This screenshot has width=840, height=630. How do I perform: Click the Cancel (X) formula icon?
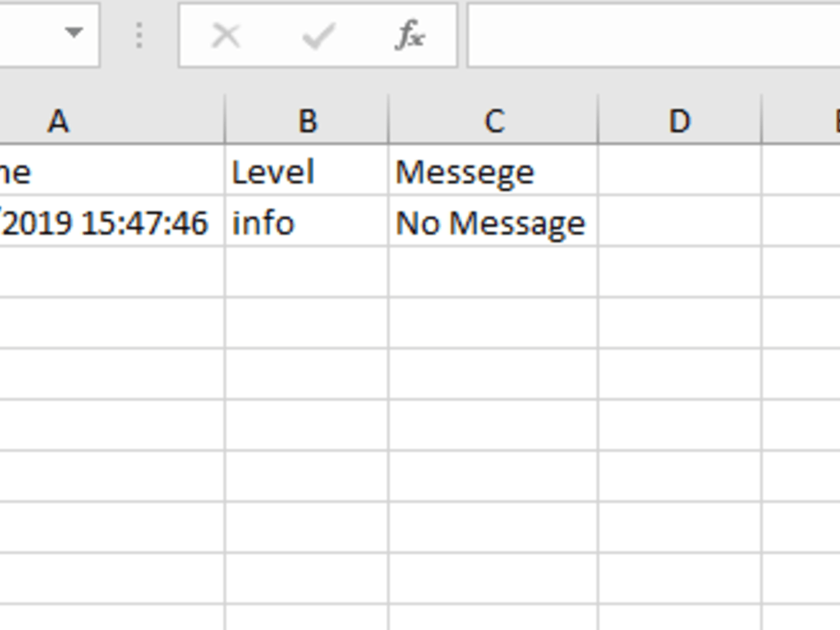(226, 35)
